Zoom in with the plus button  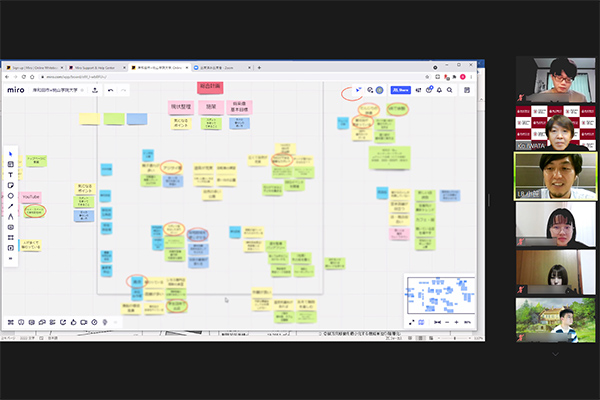pyautogui.click(x=457, y=322)
